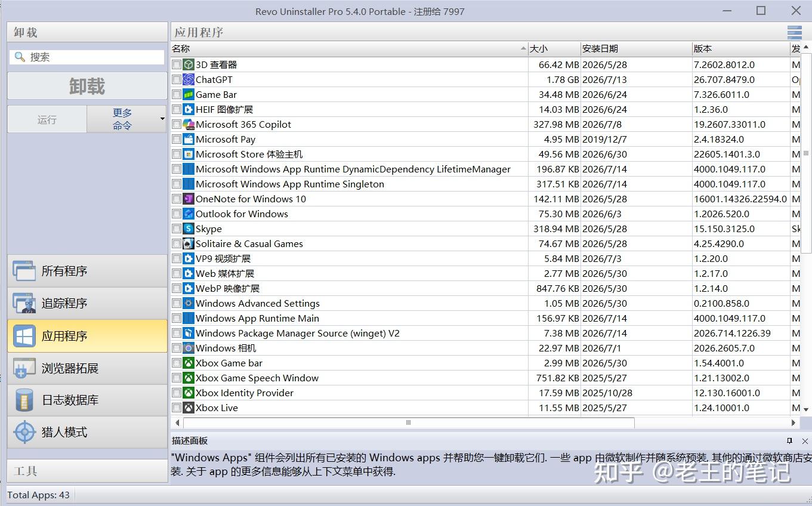Check the Xbox Live checkbox
Screen dimensions: 812x506
coord(177,408)
